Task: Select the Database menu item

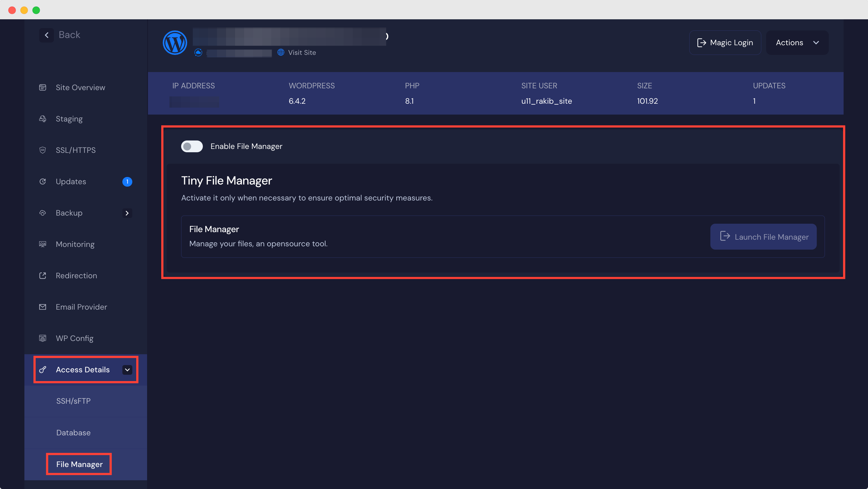Action: (73, 432)
